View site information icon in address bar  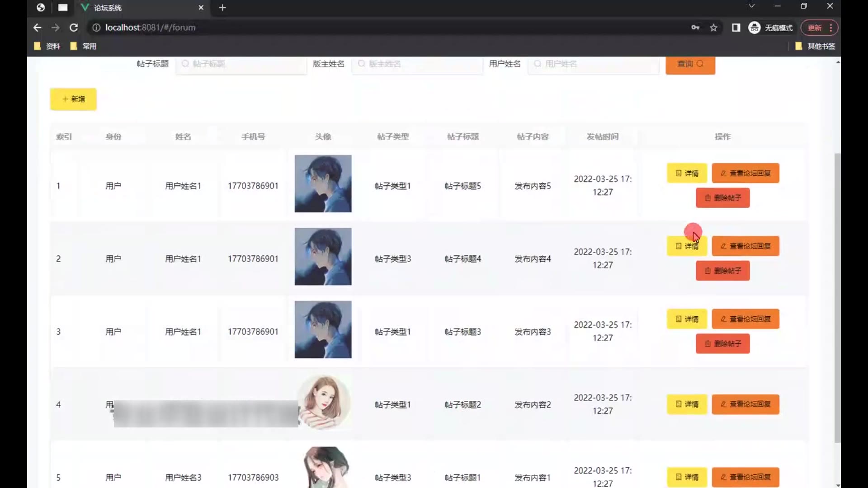point(96,28)
